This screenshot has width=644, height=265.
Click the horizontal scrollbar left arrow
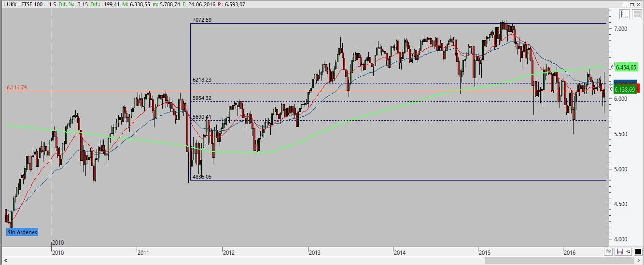tap(5, 261)
